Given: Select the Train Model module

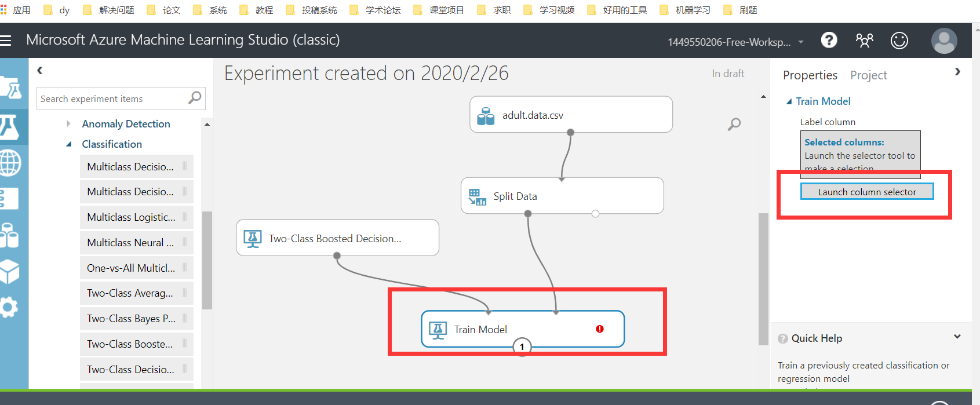Looking at the screenshot, I should pyautogui.click(x=523, y=329).
